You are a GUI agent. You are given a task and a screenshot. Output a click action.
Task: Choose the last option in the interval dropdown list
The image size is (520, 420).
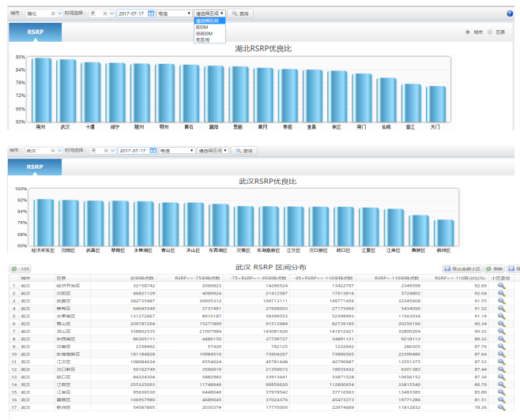pos(209,40)
